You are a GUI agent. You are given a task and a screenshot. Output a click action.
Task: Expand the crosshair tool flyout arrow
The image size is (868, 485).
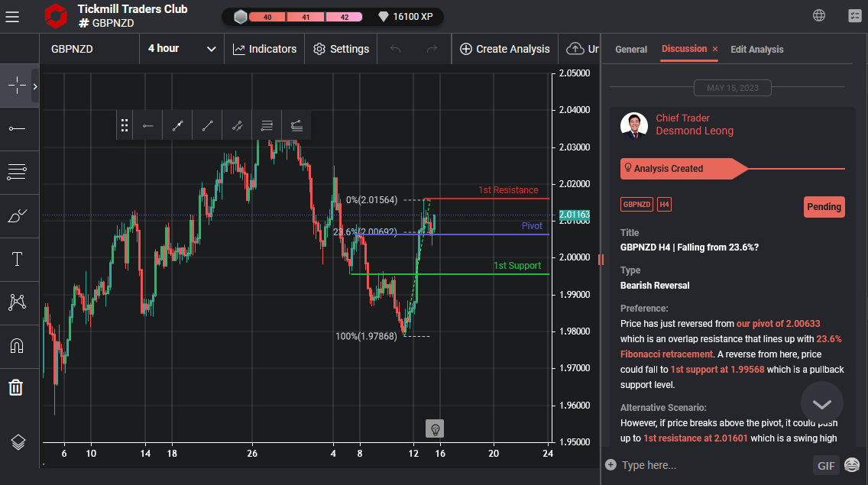(x=35, y=86)
